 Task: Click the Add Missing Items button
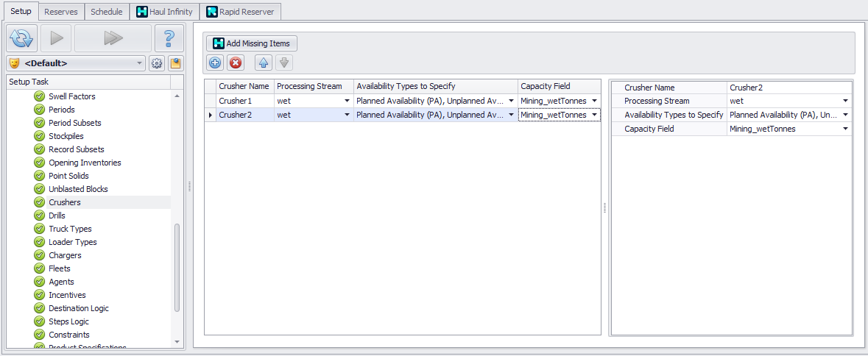pyautogui.click(x=252, y=43)
